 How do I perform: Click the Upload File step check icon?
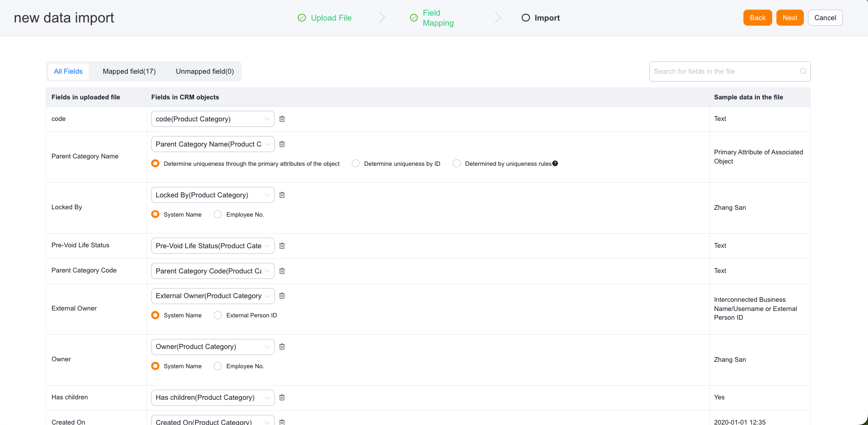tap(302, 18)
